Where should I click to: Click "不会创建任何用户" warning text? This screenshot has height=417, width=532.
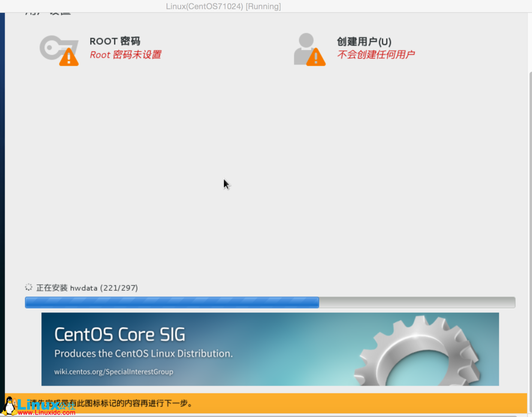376,55
